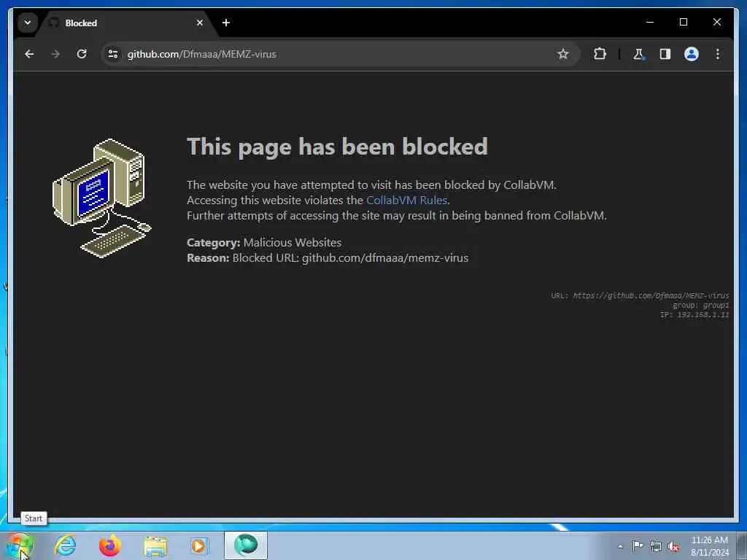Click the browser back arrow

[x=29, y=54]
